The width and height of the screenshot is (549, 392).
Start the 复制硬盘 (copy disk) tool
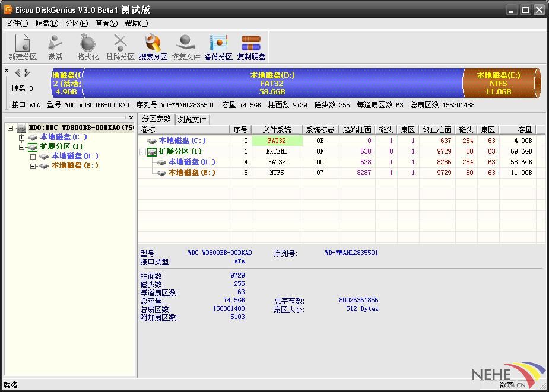pyautogui.click(x=251, y=47)
